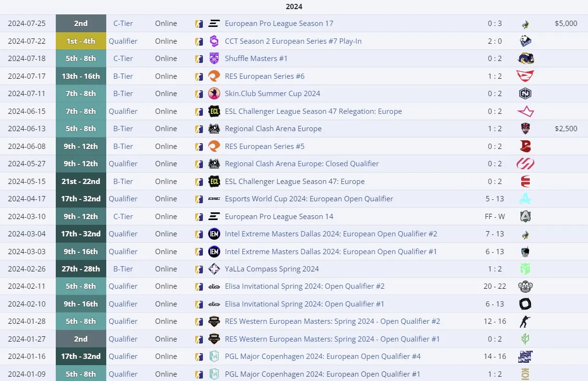This screenshot has height=381, width=588.
Task: Click the PGL icon for European Open Qualifier #4
Action: tap(214, 356)
